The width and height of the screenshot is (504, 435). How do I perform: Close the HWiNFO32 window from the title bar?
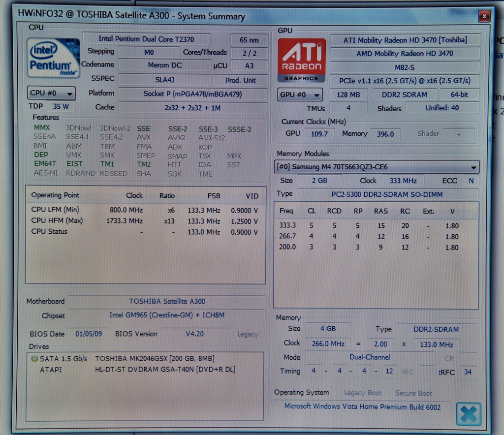point(484,16)
